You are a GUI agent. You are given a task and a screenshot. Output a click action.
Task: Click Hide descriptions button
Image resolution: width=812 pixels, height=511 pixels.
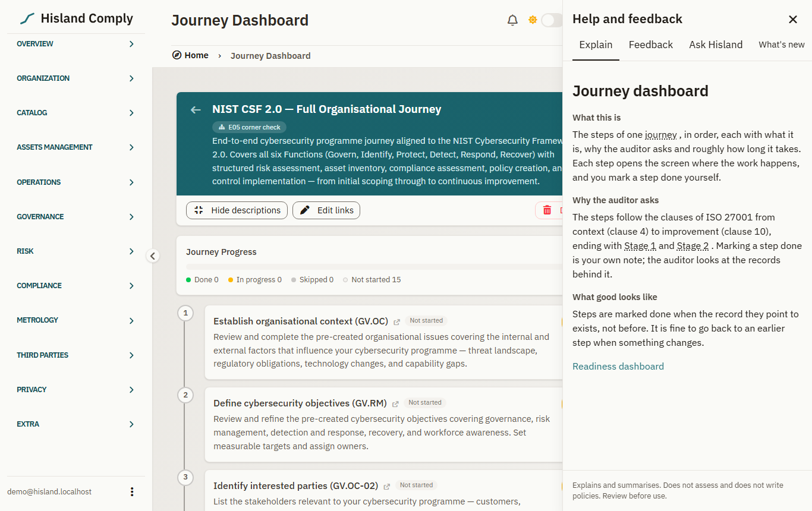pyautogui.click(x=237, y=210)
